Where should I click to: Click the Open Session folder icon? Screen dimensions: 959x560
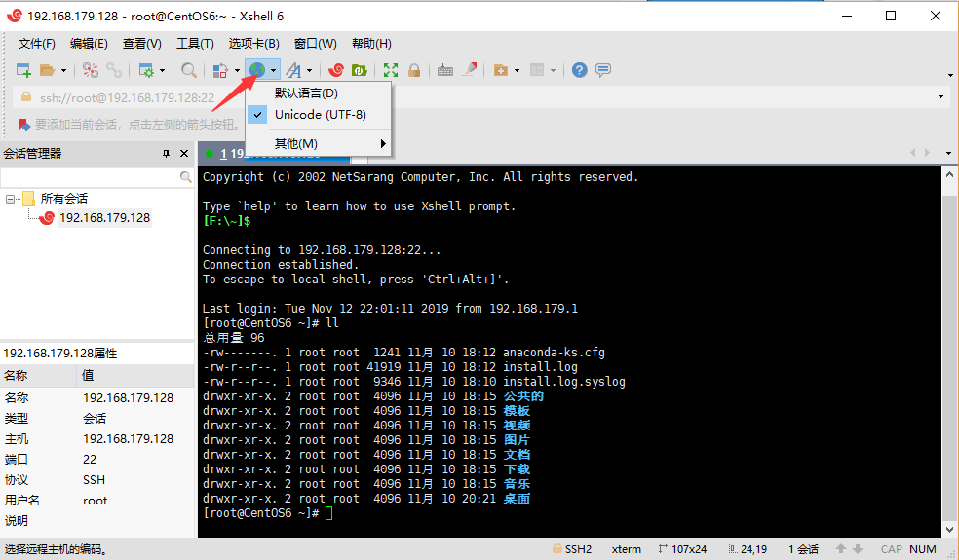pyautogui.click(x=47, y=70)
